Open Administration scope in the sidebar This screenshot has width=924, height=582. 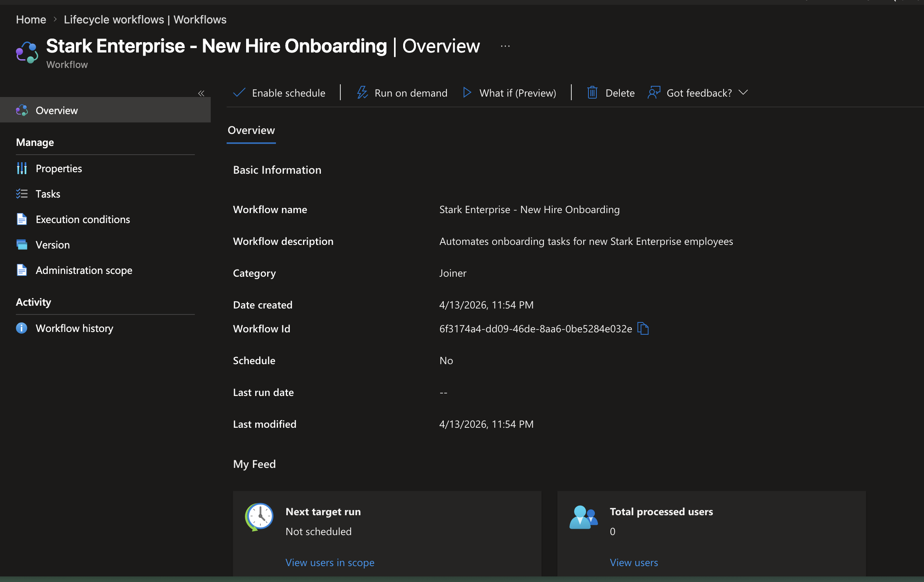(x=84, y=270)
